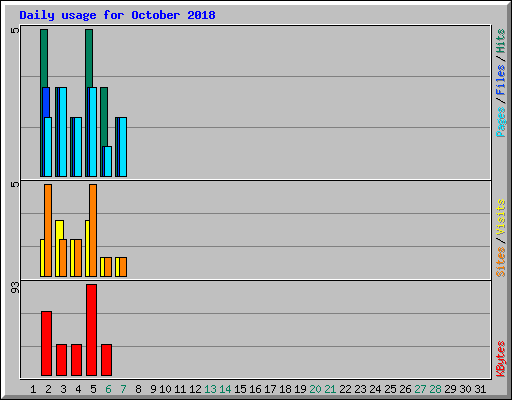Screen dimensions: 512x400
Task: Click day label "31" on the x-axis
Action: pyautogui.click(x=480, y=389)
